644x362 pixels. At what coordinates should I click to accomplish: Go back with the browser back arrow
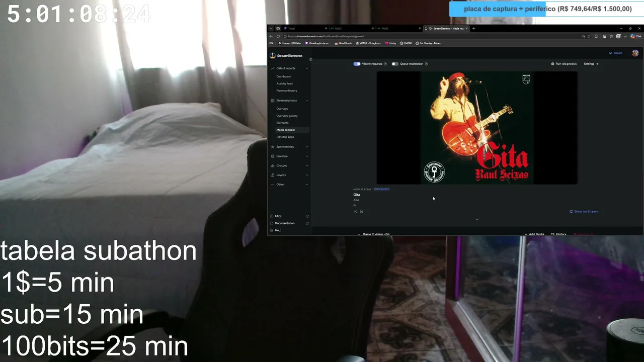point(271,36)
